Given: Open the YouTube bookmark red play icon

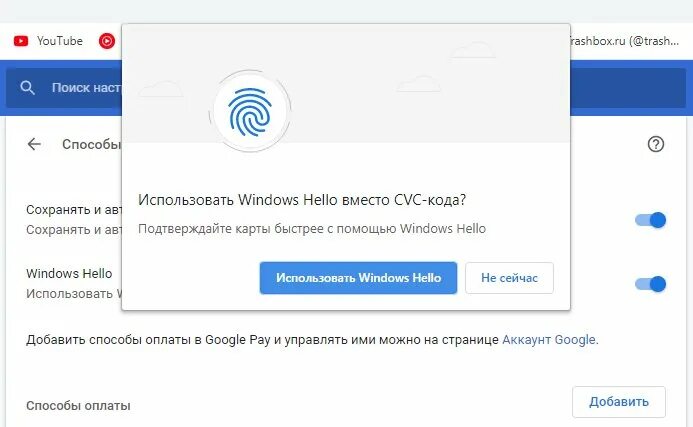Looking at the screenshot, I should 21,41.
